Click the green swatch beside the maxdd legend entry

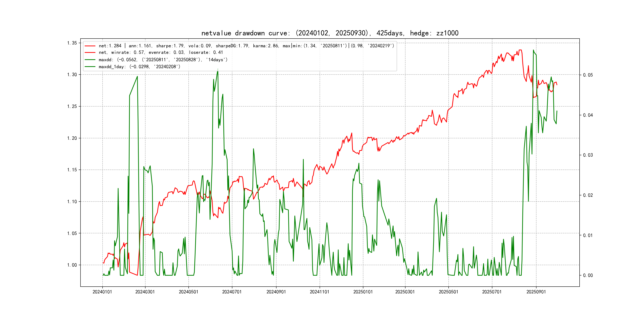[x=90, y=60]
